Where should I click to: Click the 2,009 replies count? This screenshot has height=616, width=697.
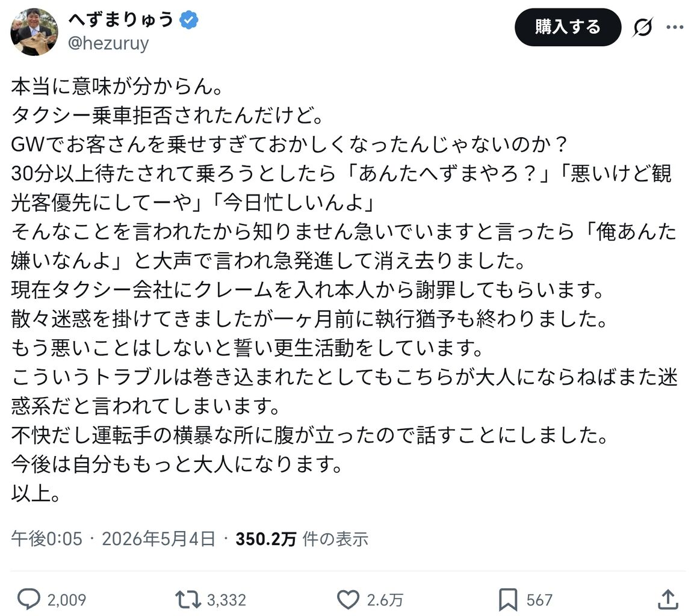point(67,600)
